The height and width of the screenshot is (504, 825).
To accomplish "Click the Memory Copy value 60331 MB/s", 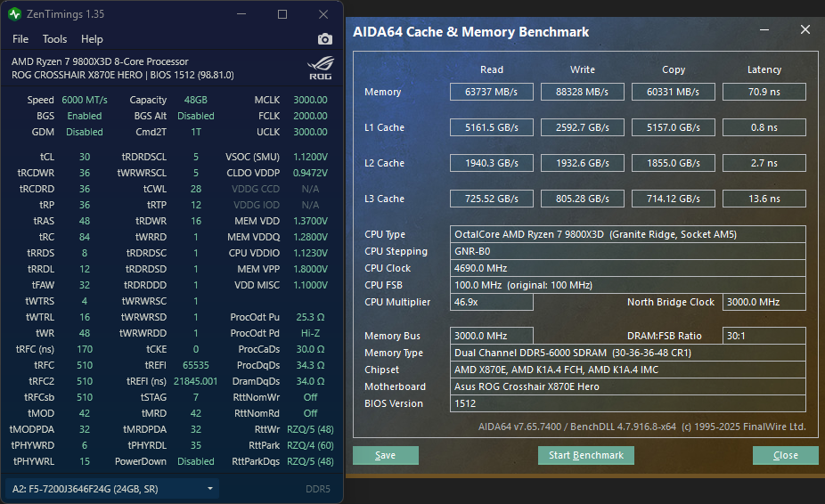I will coord(674,92).
